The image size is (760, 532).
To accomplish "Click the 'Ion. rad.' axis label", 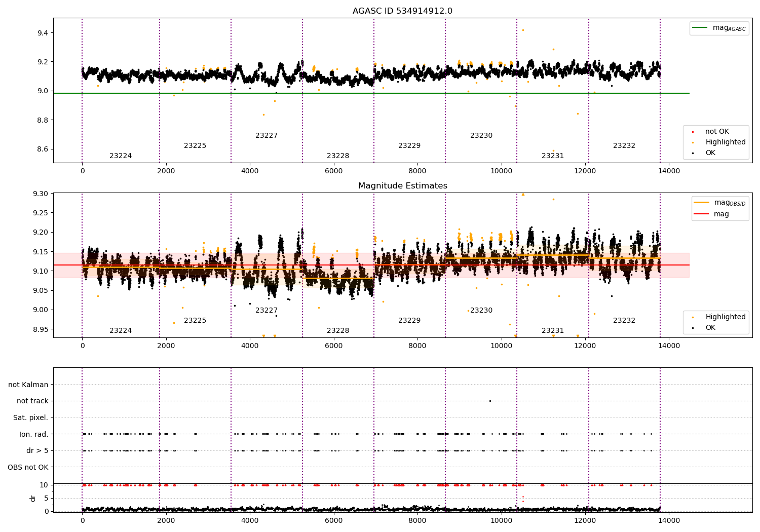I will click(34, 434).
